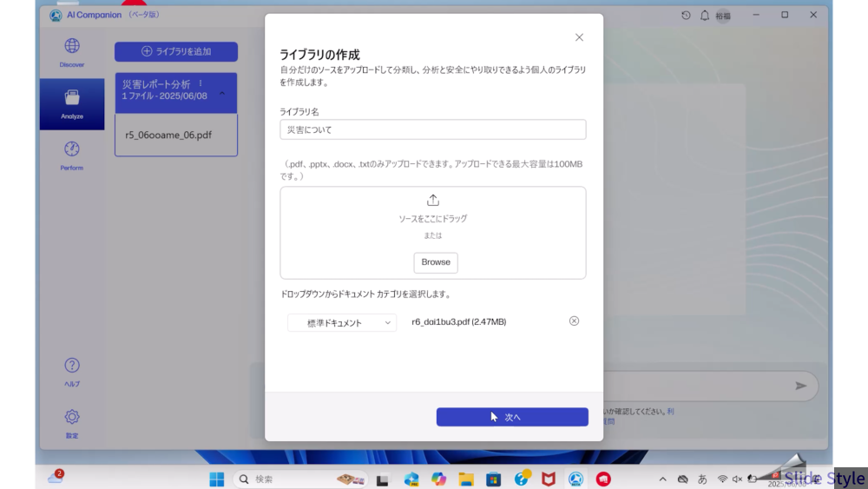
Task: Expand the 標準ドキュメント category dropdown
Action: point(342,323)
